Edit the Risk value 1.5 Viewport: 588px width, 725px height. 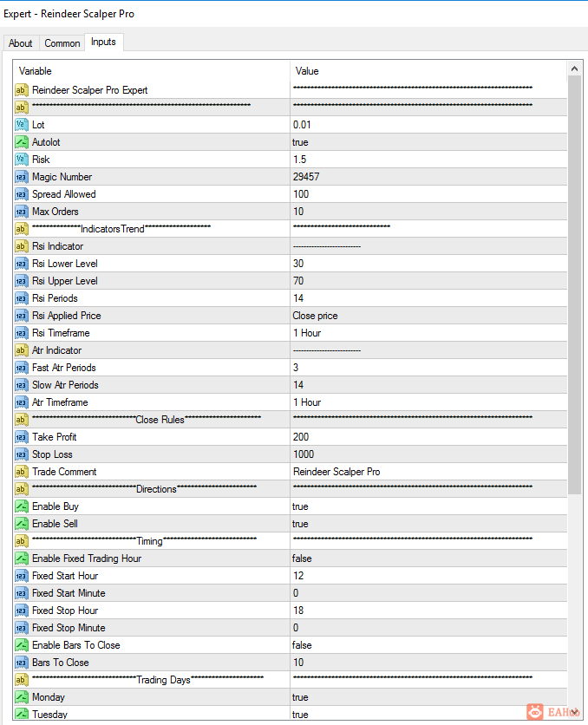[428, 160]
